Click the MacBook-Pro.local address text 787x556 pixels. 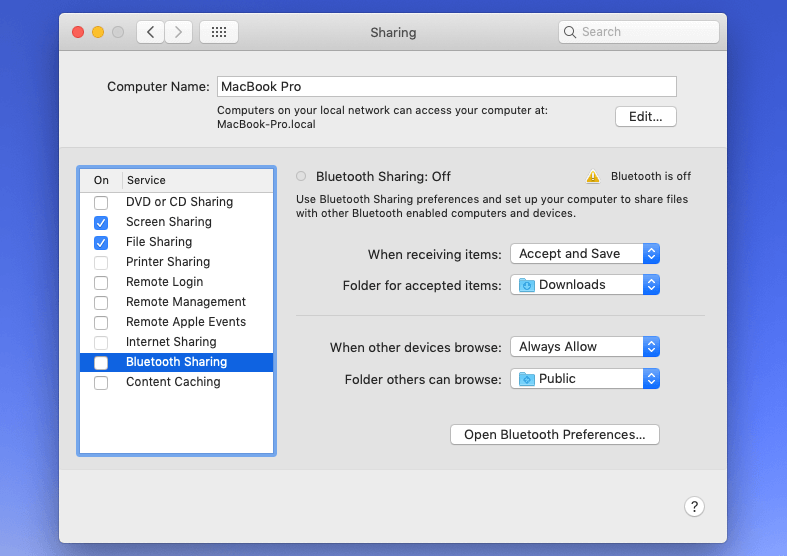tap(266, 124)
